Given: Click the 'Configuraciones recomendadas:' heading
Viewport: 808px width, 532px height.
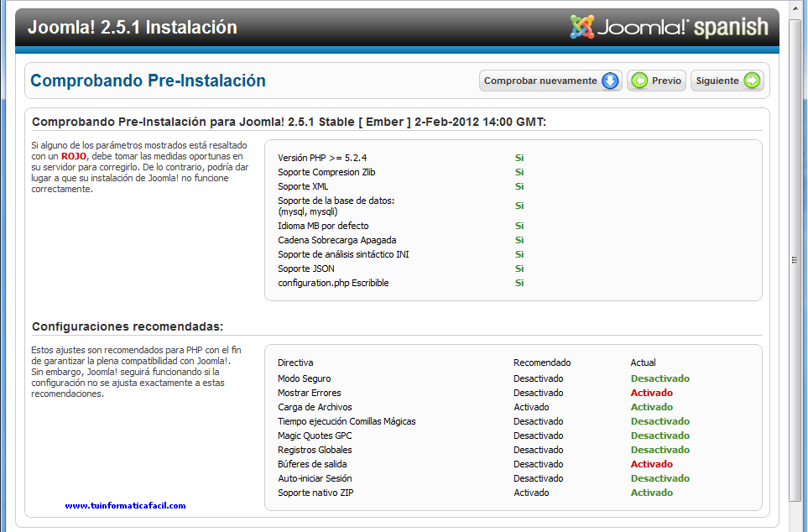Looking at the screenshot, I should pyautogui.click(x=128, y=326).
